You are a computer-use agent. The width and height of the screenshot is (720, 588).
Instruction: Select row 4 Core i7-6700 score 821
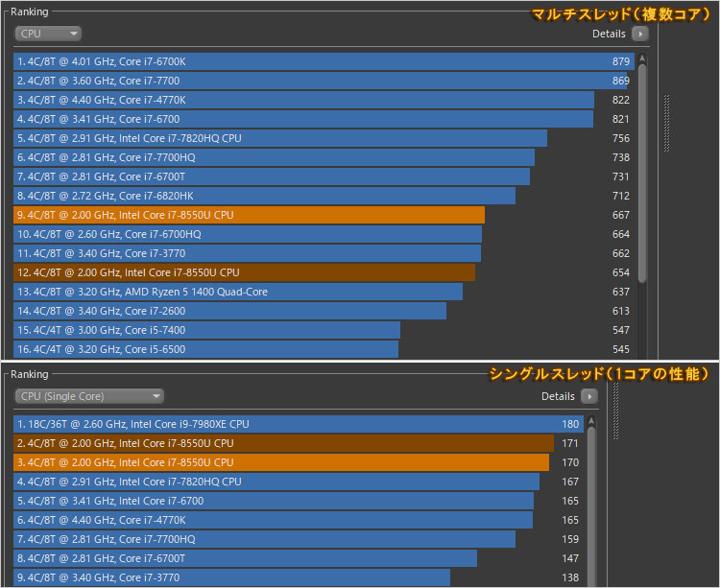pyautogui.click(x=324, y=119)
